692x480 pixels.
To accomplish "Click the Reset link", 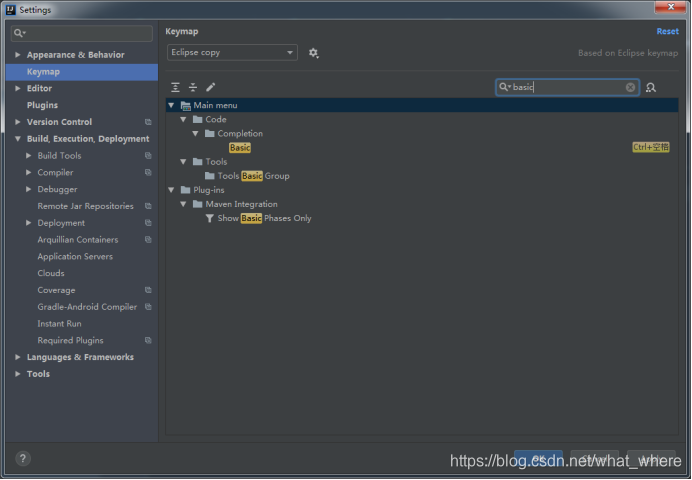I will point(667,31).
